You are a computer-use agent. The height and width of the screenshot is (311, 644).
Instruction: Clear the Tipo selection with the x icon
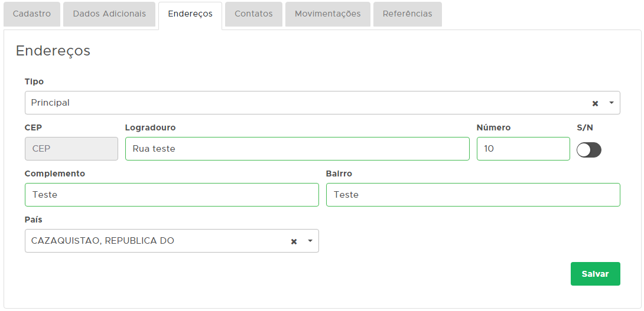pos(595,103)
